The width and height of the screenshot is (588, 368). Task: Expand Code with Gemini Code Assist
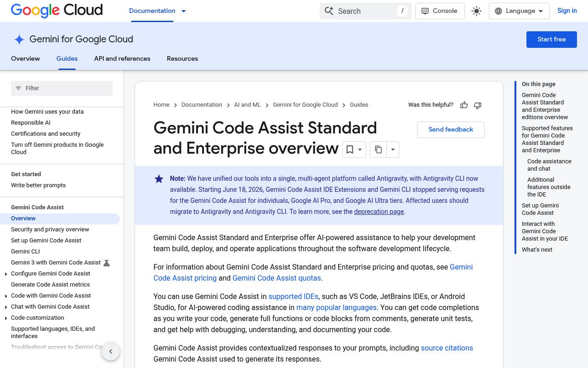coord(6,296)
